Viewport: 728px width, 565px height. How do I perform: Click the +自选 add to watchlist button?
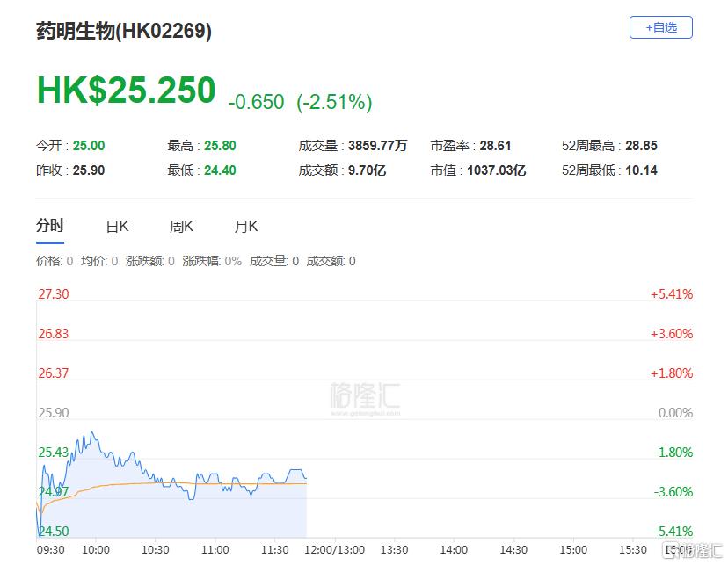point(660,27)
